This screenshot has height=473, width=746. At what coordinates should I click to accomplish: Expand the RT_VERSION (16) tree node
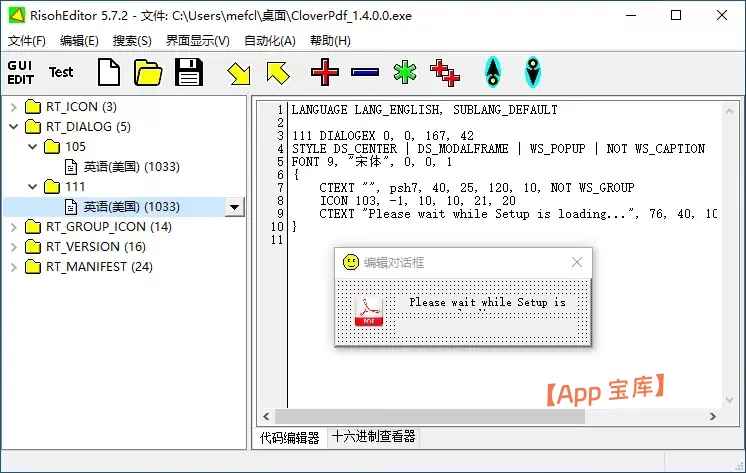[13, 247]
